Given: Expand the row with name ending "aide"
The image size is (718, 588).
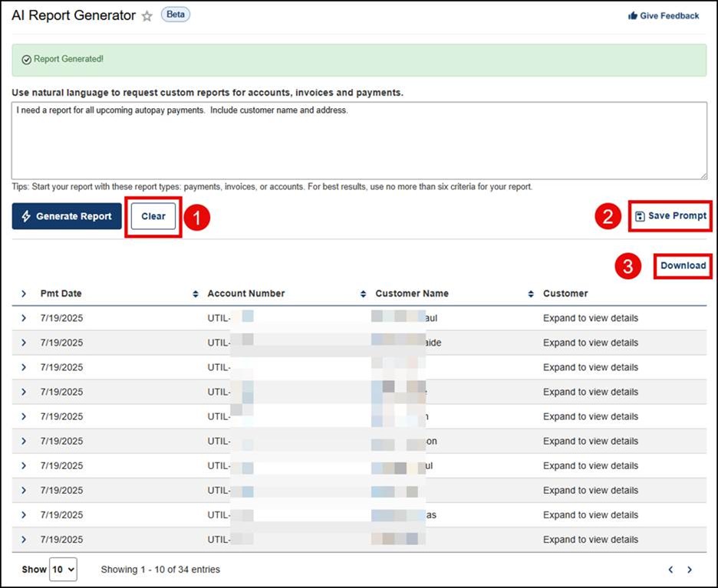Looking at the screenshot, I should [x=24, y=343].
